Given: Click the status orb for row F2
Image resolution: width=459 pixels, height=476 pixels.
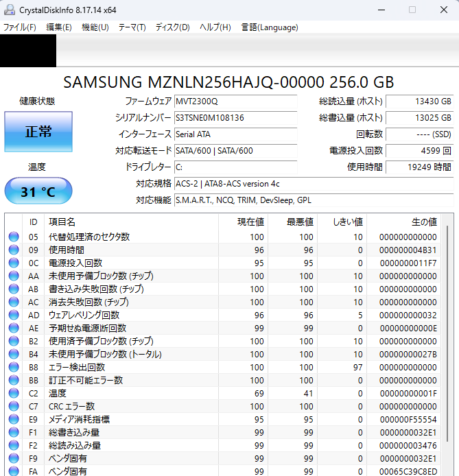Looking at the screenshot, I should tap(14, 446).
